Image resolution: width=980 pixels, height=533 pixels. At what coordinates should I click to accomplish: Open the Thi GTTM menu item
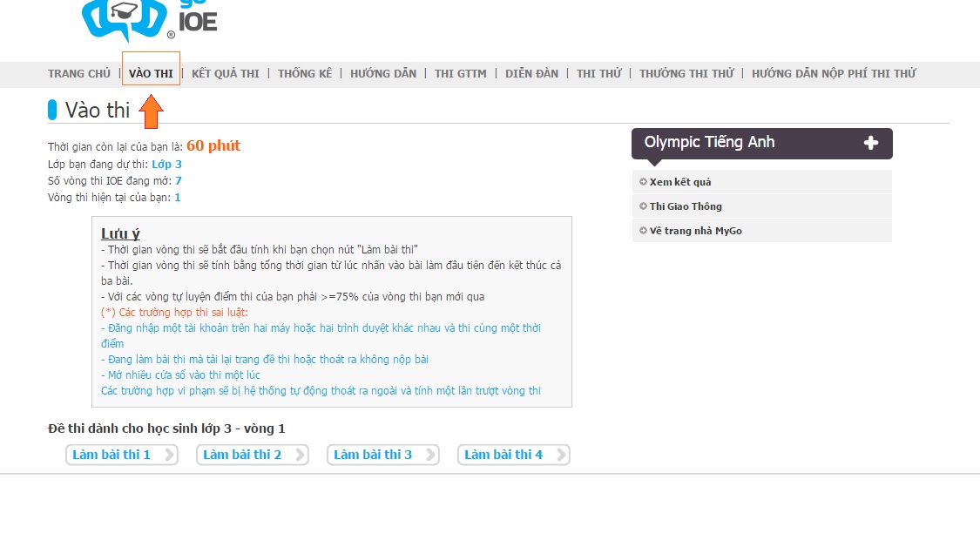[x=461, y=74]
